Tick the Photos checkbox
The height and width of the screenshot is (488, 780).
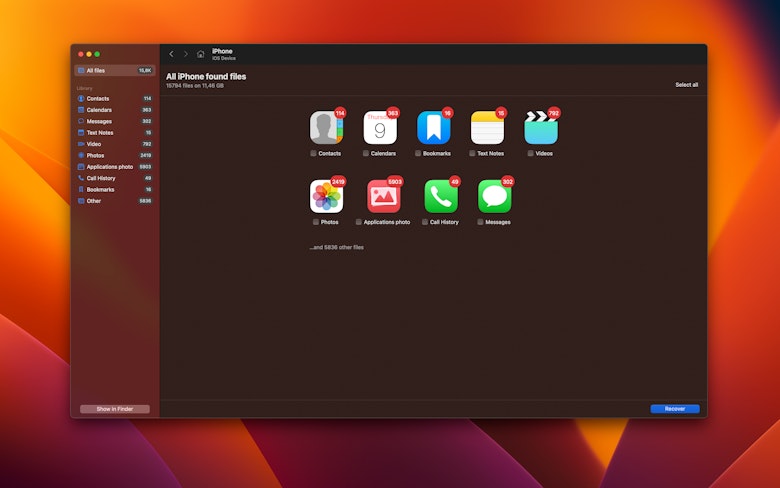[316, 222]
